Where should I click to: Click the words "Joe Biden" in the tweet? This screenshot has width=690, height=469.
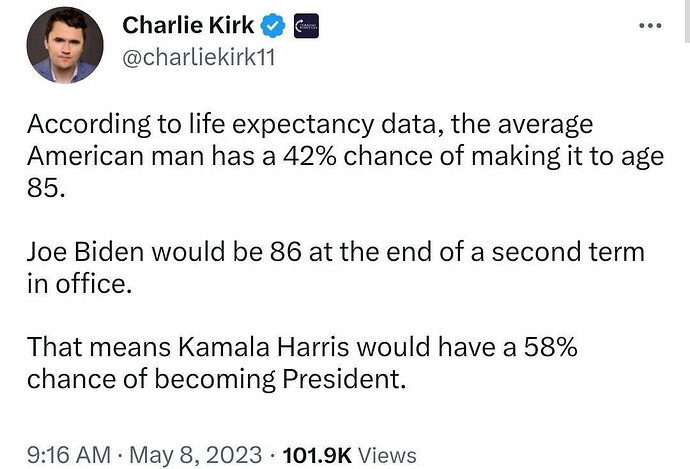point(85,252)
